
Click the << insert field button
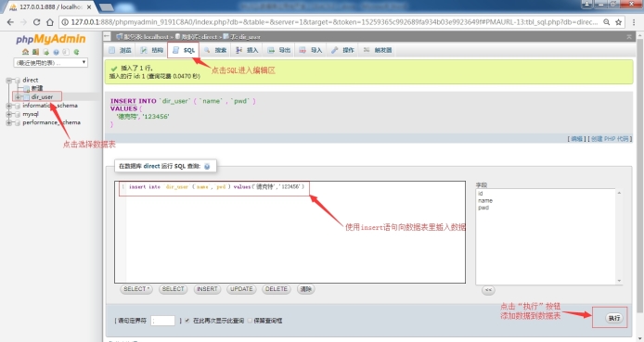488,290
